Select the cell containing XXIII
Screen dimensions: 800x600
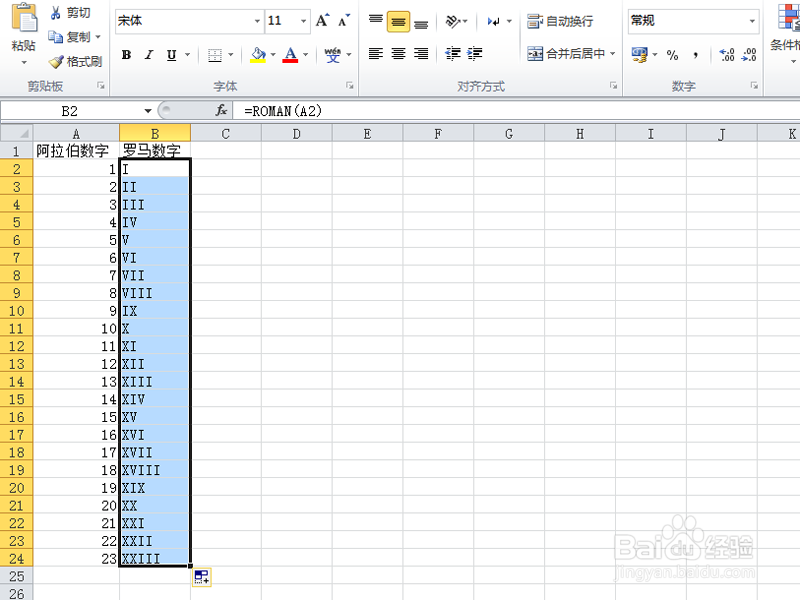click(155, 558)
